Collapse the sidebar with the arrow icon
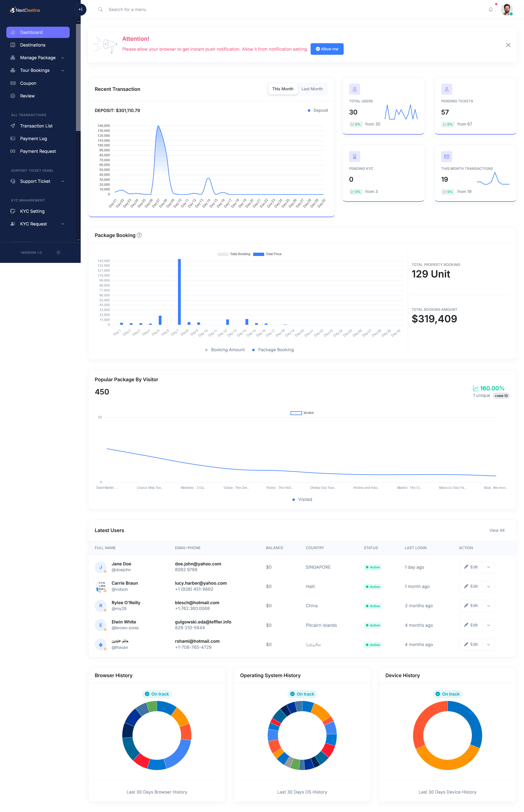 [80, 10]
